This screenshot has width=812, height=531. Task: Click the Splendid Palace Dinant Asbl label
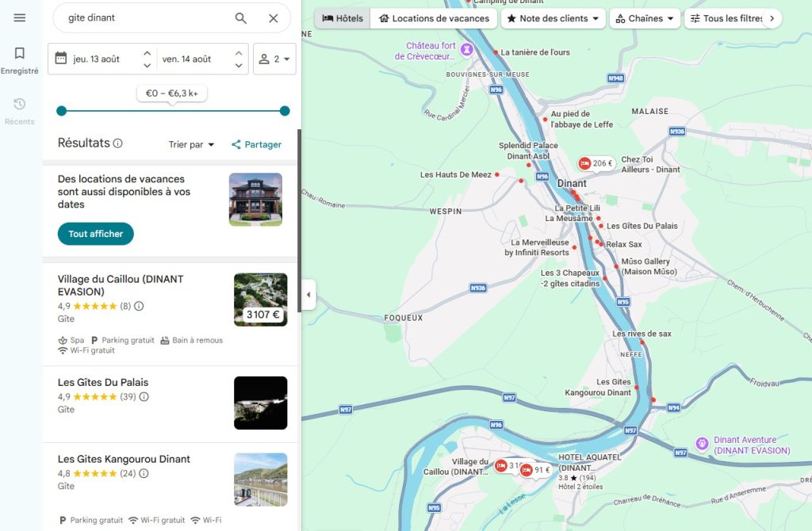528,151
